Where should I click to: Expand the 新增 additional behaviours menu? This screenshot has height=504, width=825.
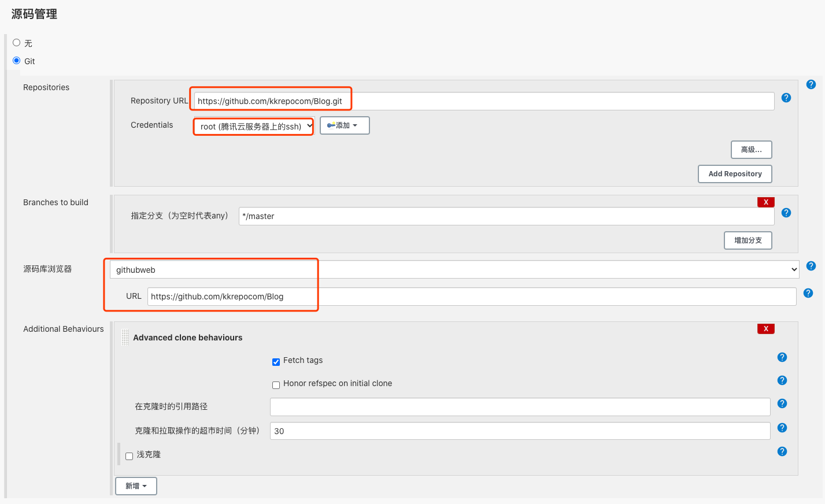pos(136,486)
